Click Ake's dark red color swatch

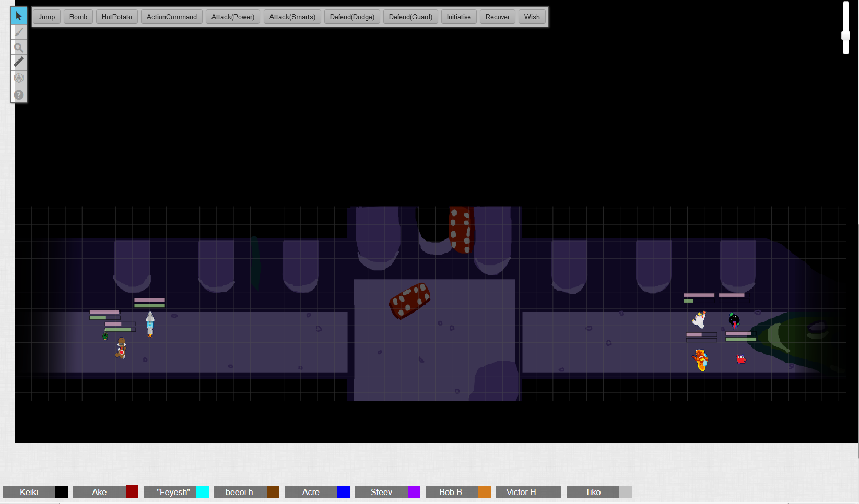(x=132, y=492)
